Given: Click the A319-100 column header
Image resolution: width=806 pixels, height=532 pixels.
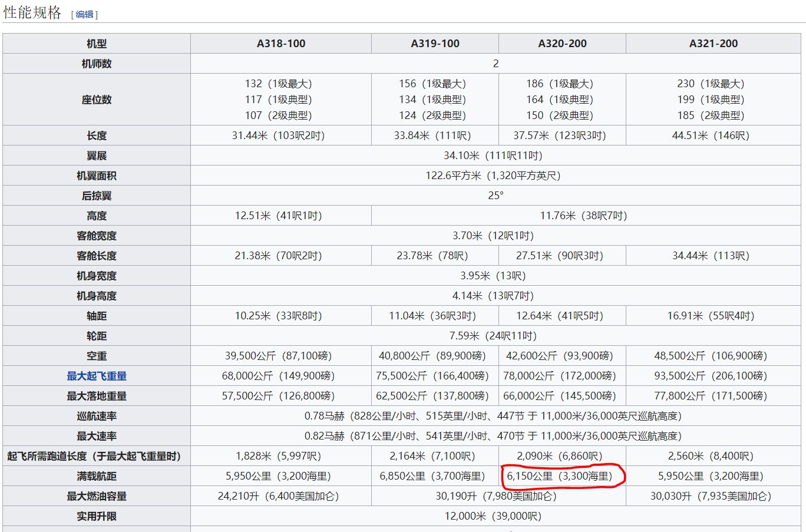Looking at the screenshot, I should [x=435, y=44].
